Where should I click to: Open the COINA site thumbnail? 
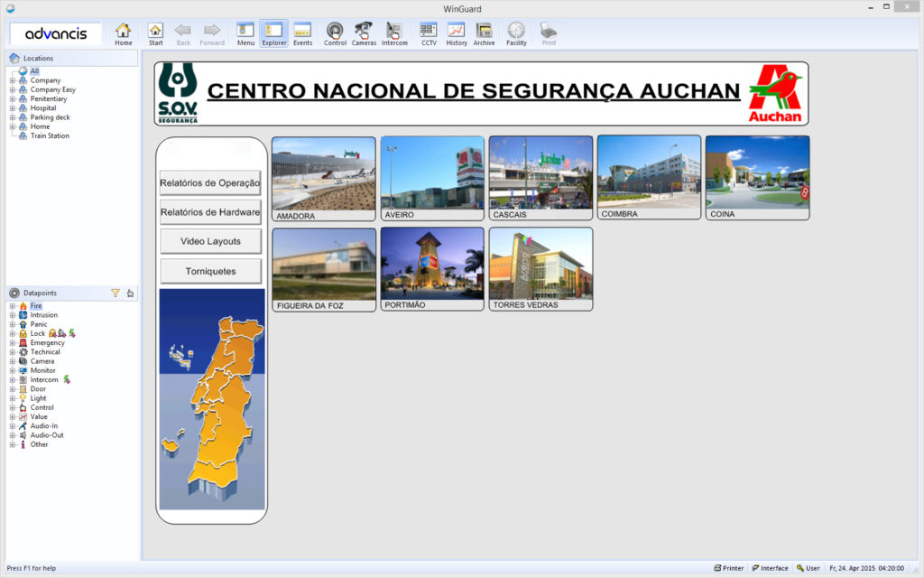tap(758, 178)
